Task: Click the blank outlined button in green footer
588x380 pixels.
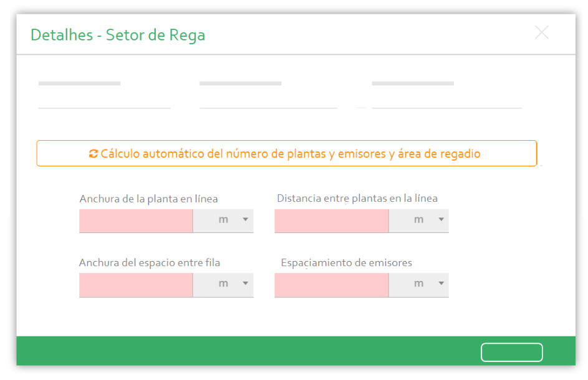Action: point(511,352)
